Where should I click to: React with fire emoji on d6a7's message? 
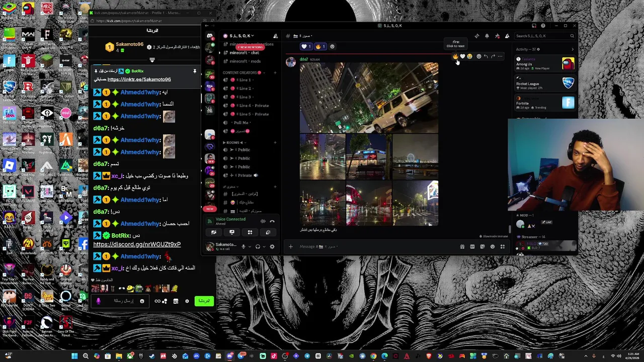(456, 56)
